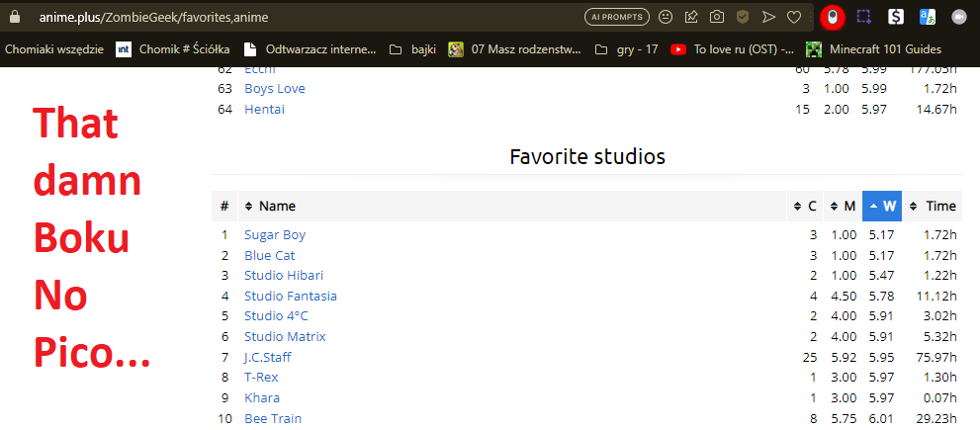Open the ad blocker shield icon

click(742, 17)
